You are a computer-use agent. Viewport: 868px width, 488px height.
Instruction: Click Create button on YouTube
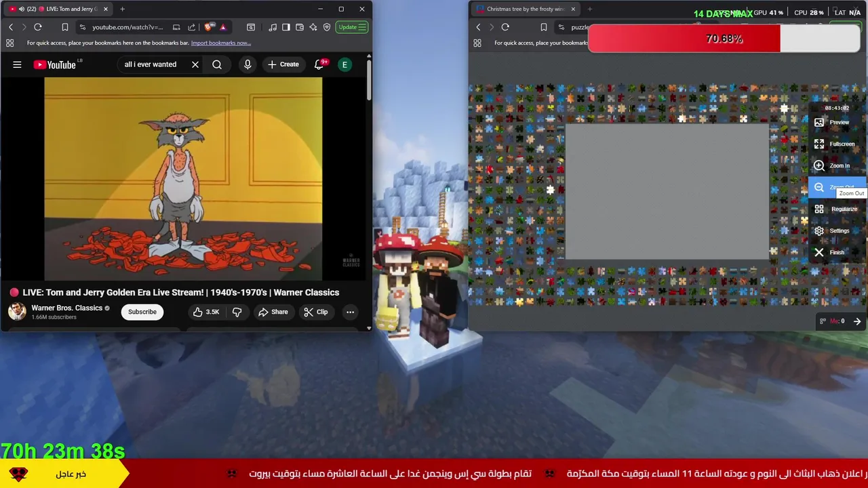point(283,64)
